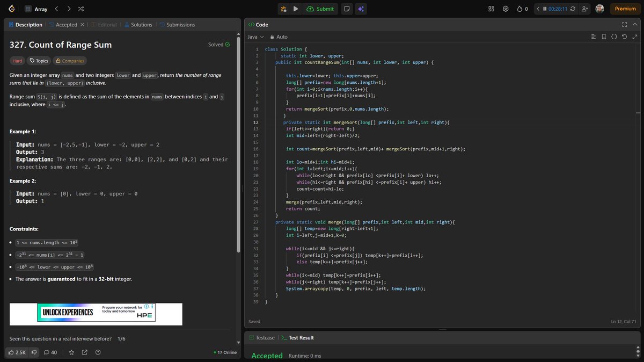The height and width of the screenshot is (362, 644).
Task: Click the streak flame counter
Action: point(522,9)
